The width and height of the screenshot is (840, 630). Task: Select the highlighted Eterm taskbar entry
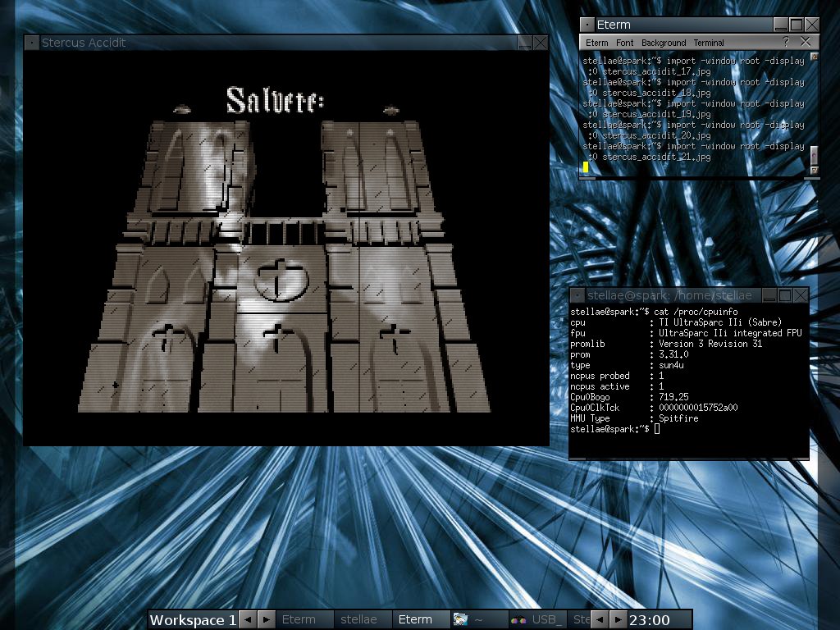coord(421,620)
